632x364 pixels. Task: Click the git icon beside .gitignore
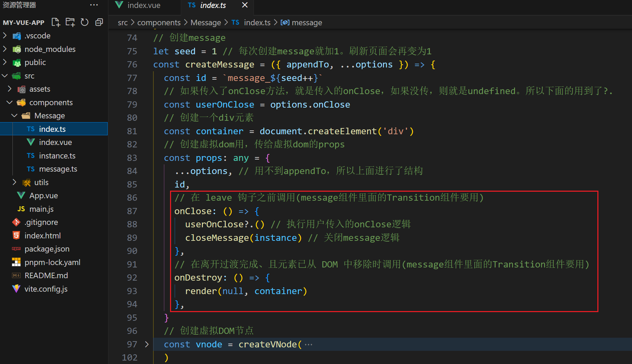tap(16, 222)
